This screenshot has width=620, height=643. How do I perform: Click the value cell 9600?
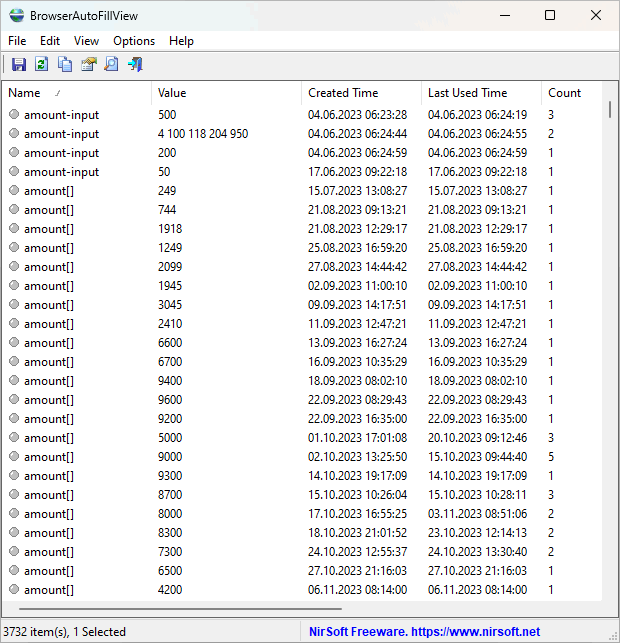point(170,399)
